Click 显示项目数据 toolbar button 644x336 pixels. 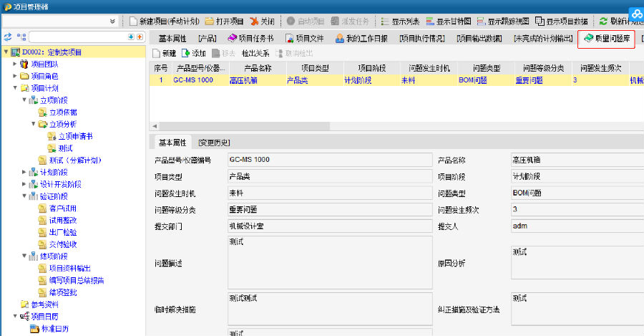pos(563,21)
